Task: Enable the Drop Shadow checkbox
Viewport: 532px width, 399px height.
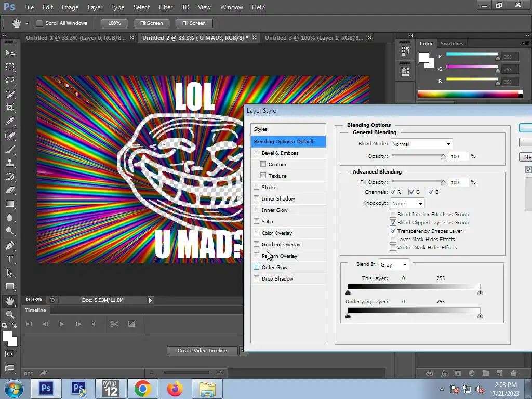Action: coord(257,278)
